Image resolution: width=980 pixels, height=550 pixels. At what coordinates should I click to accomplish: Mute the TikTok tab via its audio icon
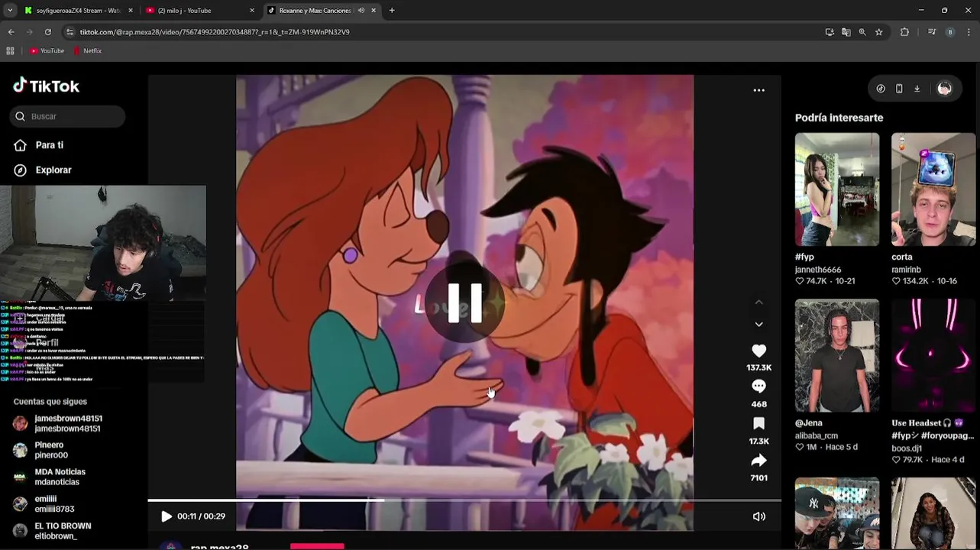361,11
